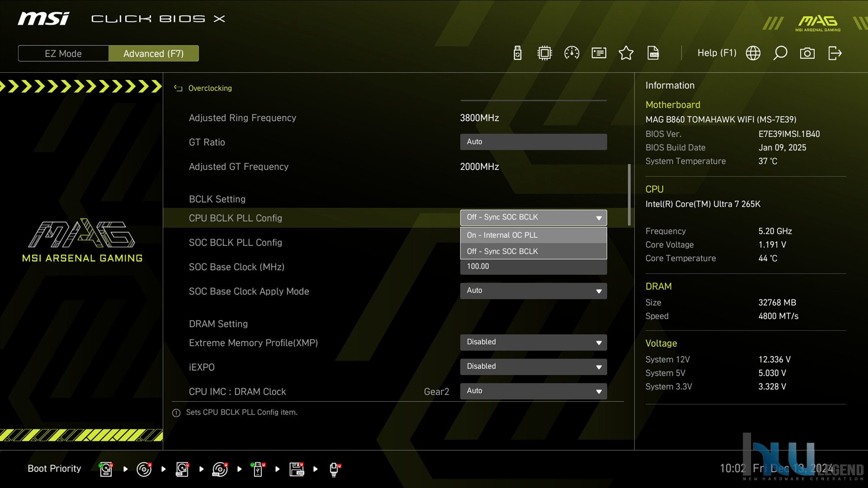868x488 pixels.
Task: Click the Gear2 value text
Action: (436, 392)
